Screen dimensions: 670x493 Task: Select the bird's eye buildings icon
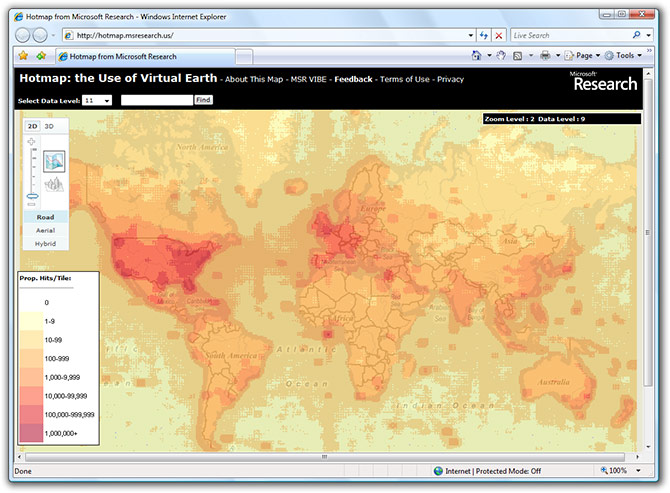(54, 184)
